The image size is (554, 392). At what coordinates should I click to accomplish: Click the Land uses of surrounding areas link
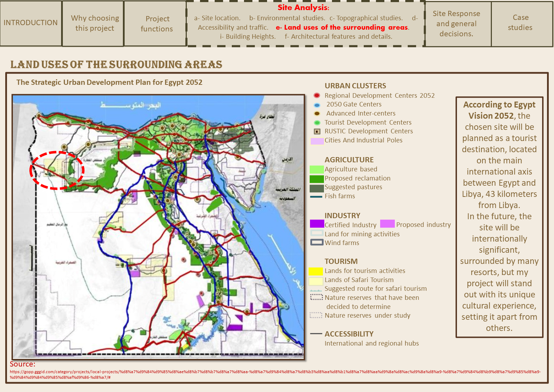342,28
